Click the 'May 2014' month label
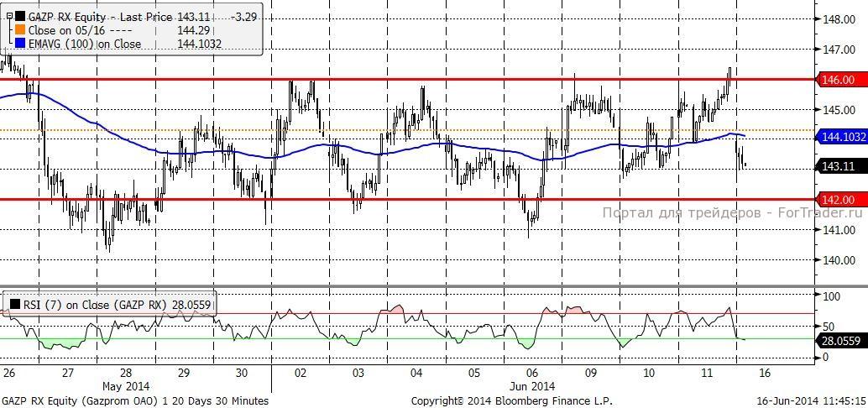868x408 pixels. [126, 385]
